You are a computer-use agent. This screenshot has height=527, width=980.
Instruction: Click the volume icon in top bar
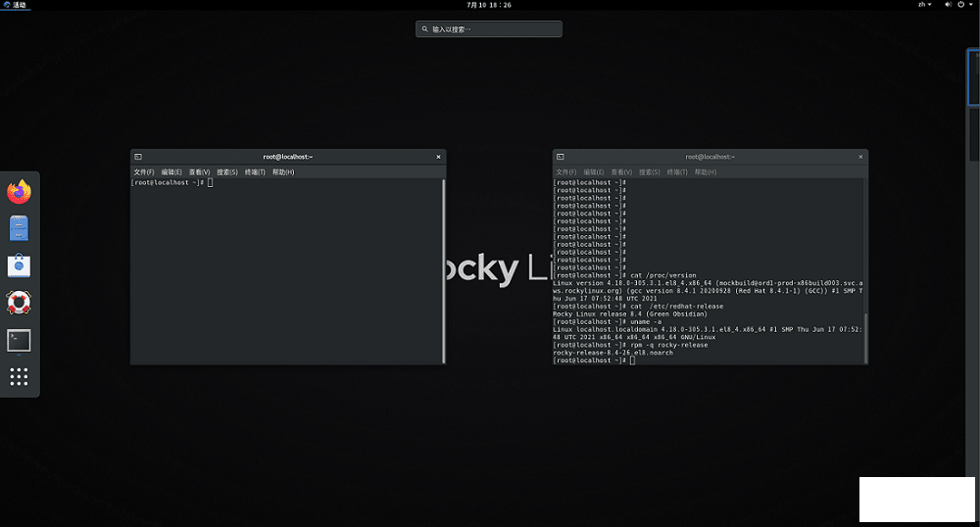pyautogui.click(x=948, y=4)
